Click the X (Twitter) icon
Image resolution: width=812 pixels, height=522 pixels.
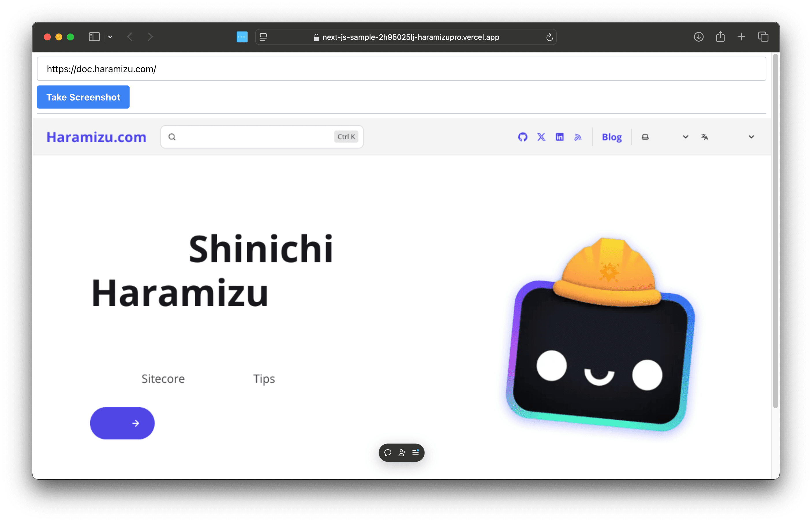(x=541, y=137)
